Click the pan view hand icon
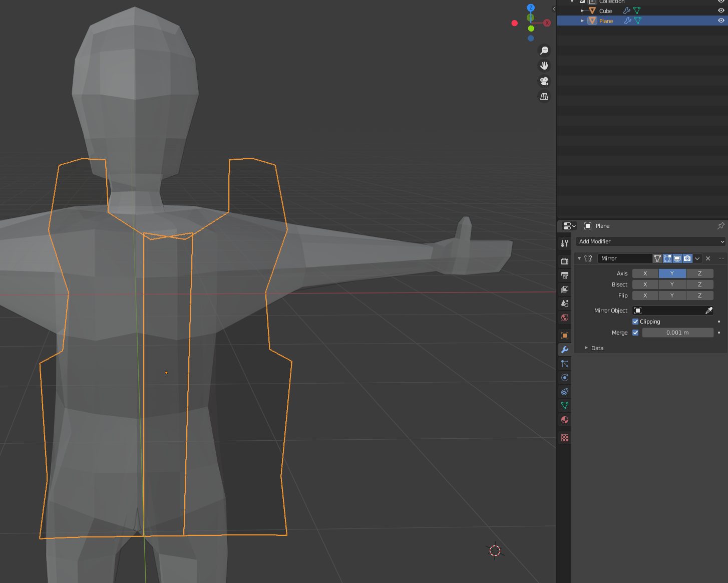The image size is (728, 583). (x=544, y=66)
